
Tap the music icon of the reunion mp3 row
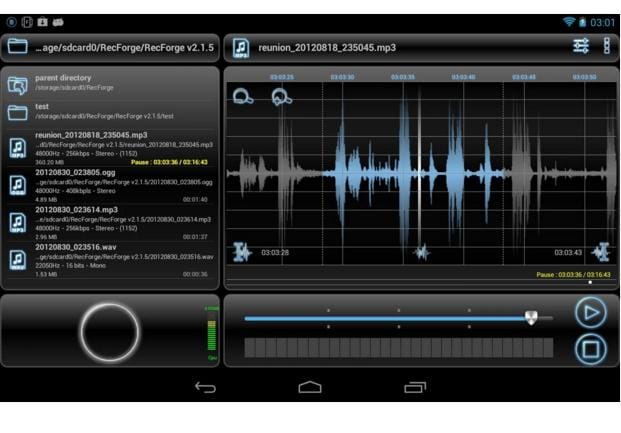(17, 148)
